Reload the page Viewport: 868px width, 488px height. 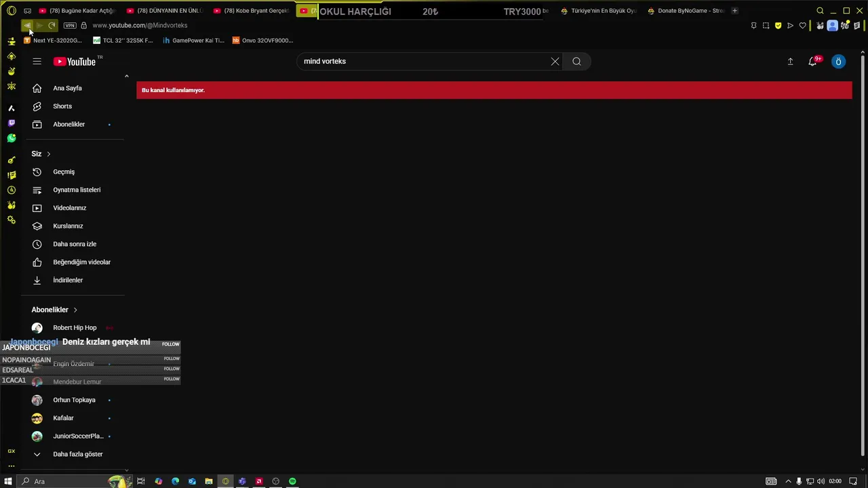[x=52, y=26]
